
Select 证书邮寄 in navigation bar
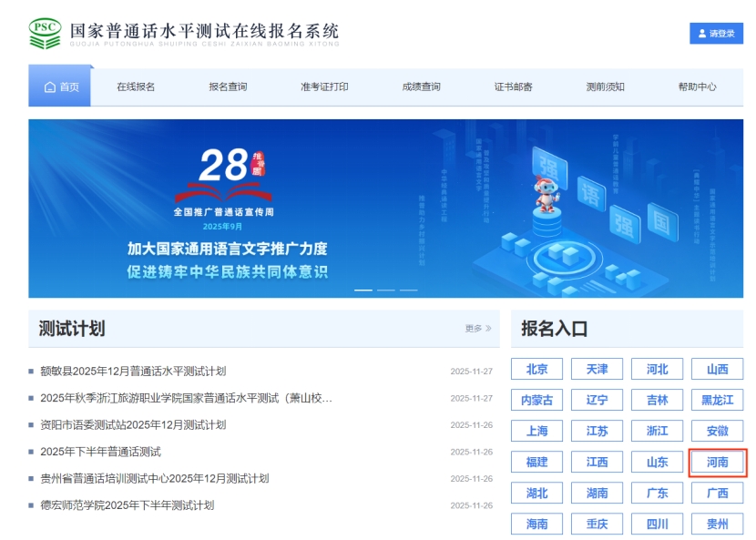click(514, 87)
